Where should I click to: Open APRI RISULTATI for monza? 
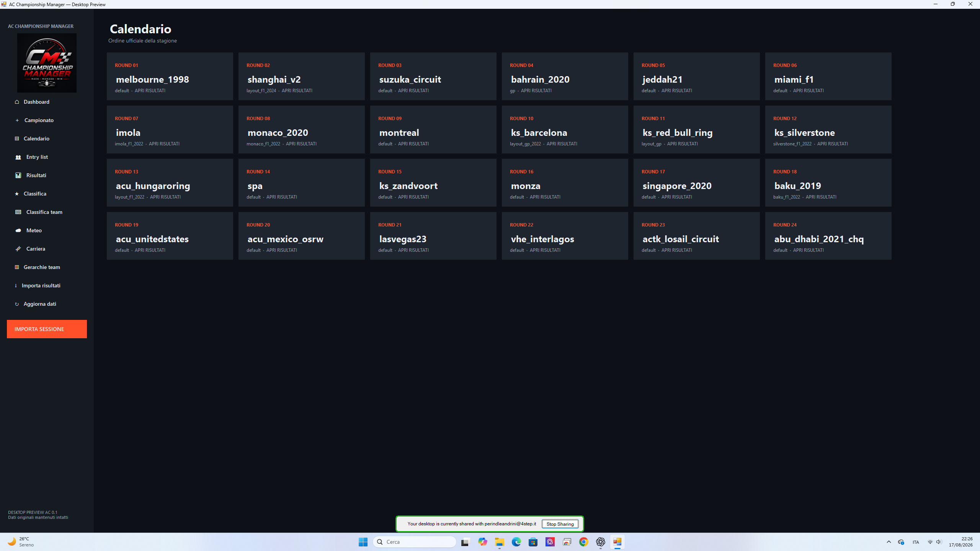pyautogui.click(x=545, y=197)
